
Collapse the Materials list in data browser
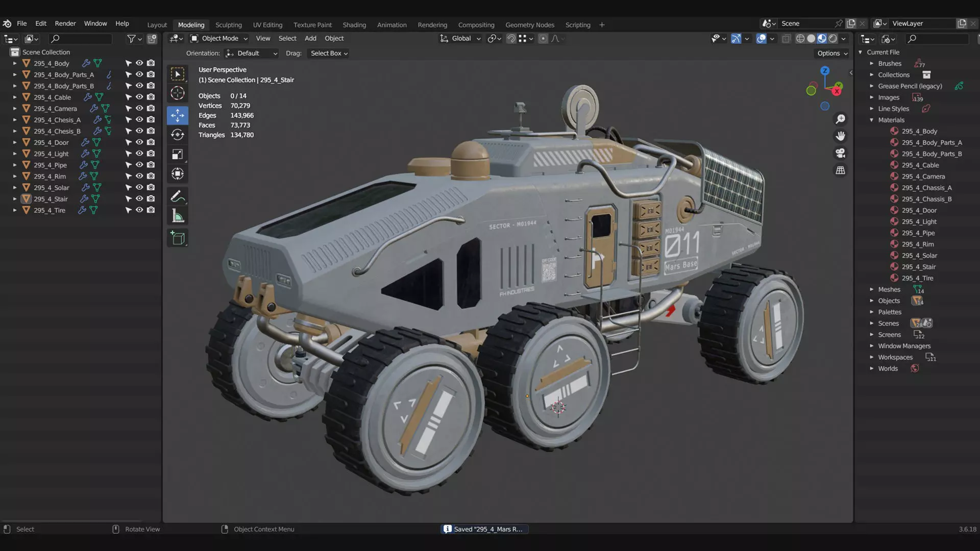872,120
